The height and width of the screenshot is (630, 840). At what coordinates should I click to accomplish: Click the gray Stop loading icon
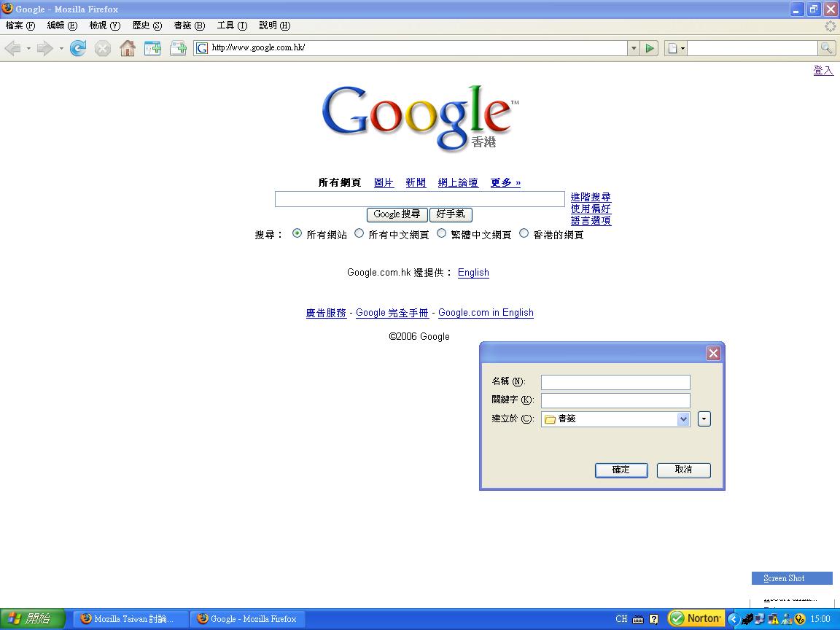click(x=102, y=49)
